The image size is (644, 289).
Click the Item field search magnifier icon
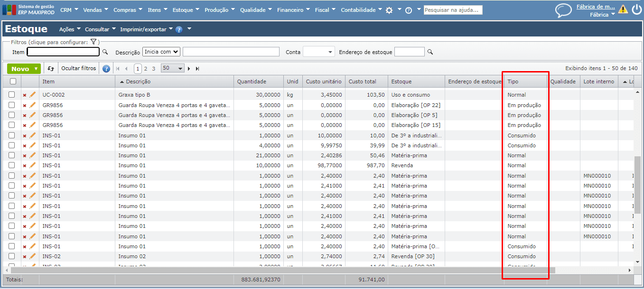coord(105,52)
